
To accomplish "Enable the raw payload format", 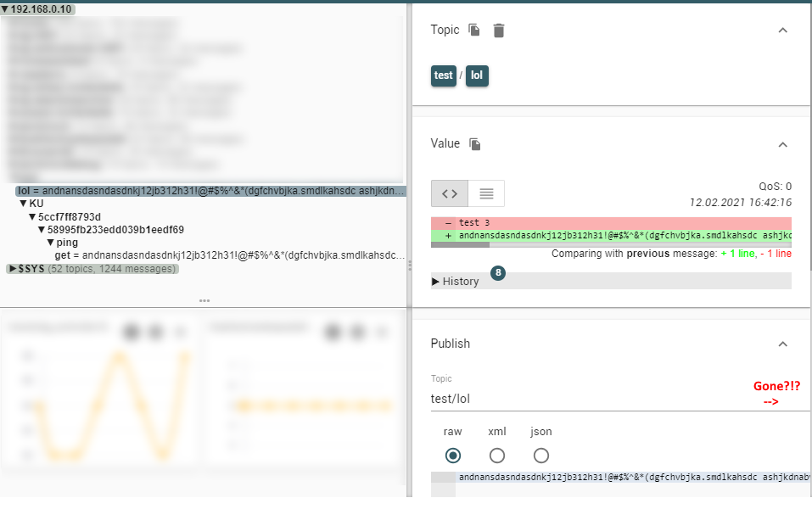I will (452, 456).
